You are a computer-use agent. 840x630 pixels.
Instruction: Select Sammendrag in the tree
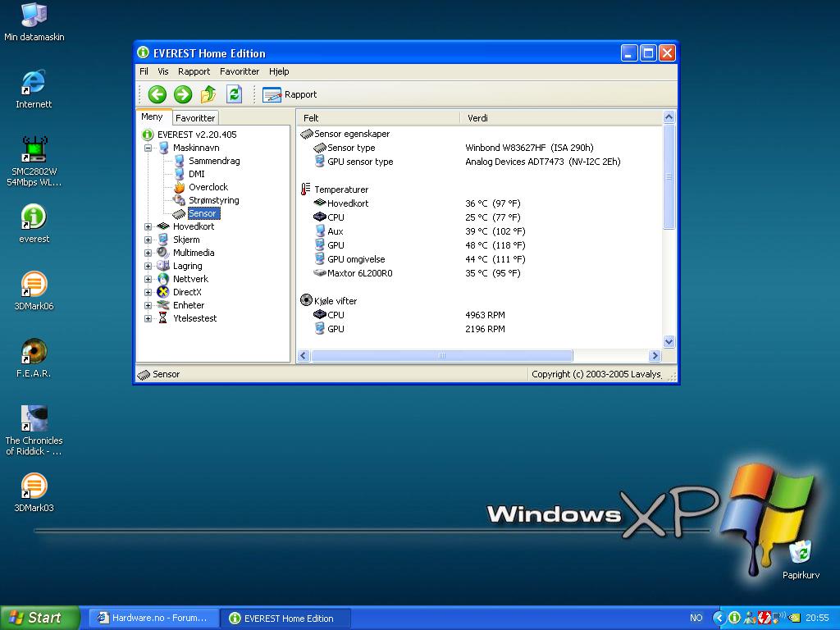coord(214,161)
